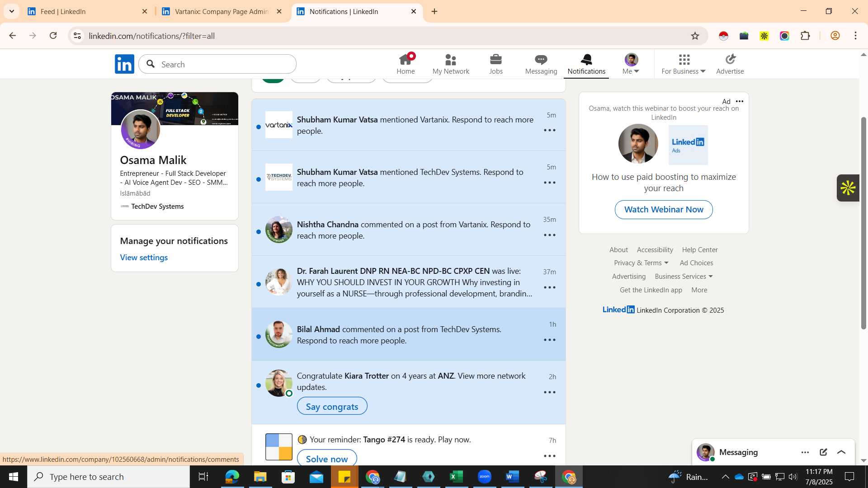
Task: Open Word from the taskbar
Action: coord(512,477)
